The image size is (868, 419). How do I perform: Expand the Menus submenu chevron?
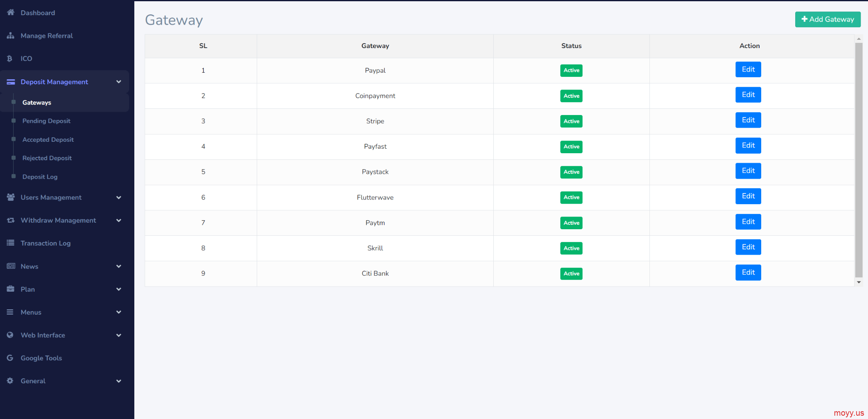coord(119,312)
